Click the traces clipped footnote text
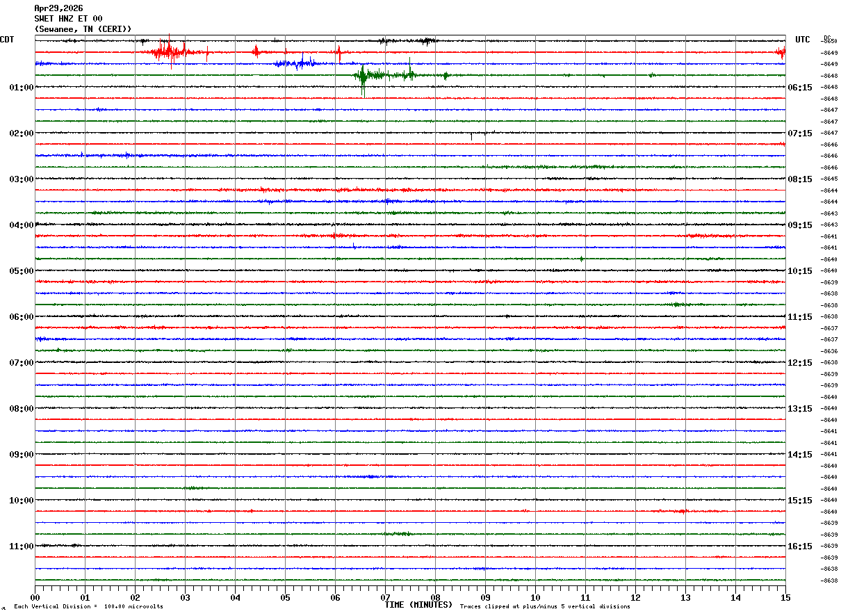The height and width of the screenshot is (616, 841). click(x=545, y=606)
